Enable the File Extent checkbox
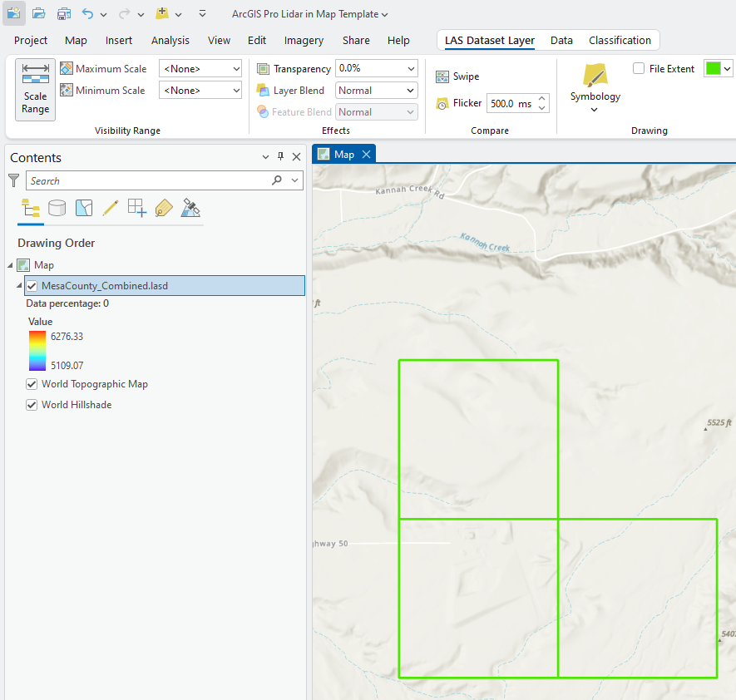 point(638,68)
